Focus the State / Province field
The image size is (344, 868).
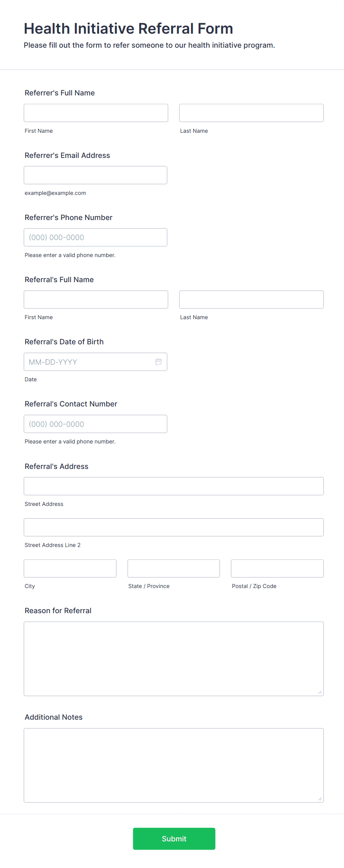point(173,568)
